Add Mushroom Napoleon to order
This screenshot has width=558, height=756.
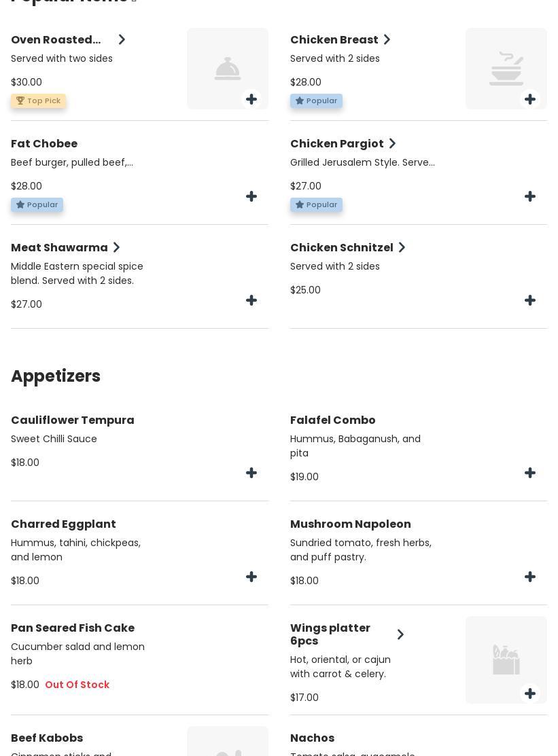(x=530, y=577)
